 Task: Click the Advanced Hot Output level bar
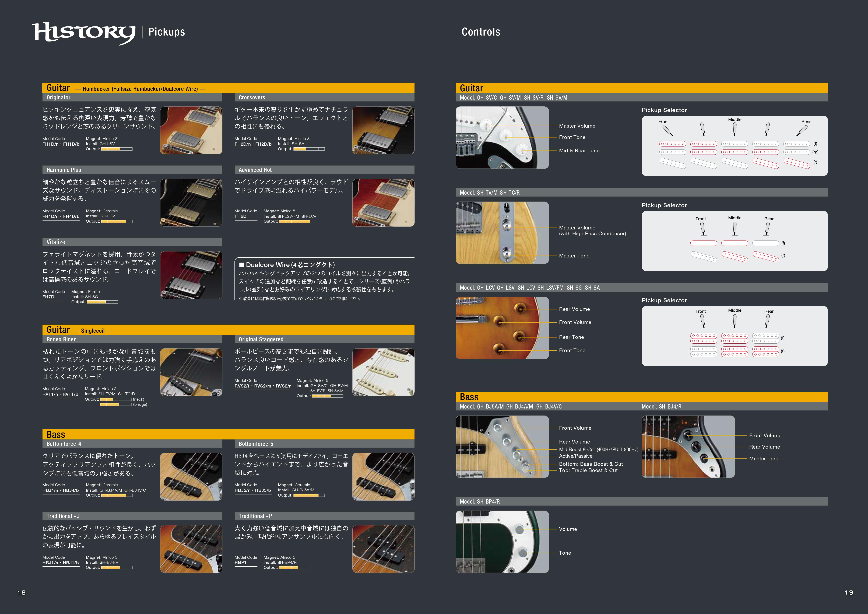[294, 222]
